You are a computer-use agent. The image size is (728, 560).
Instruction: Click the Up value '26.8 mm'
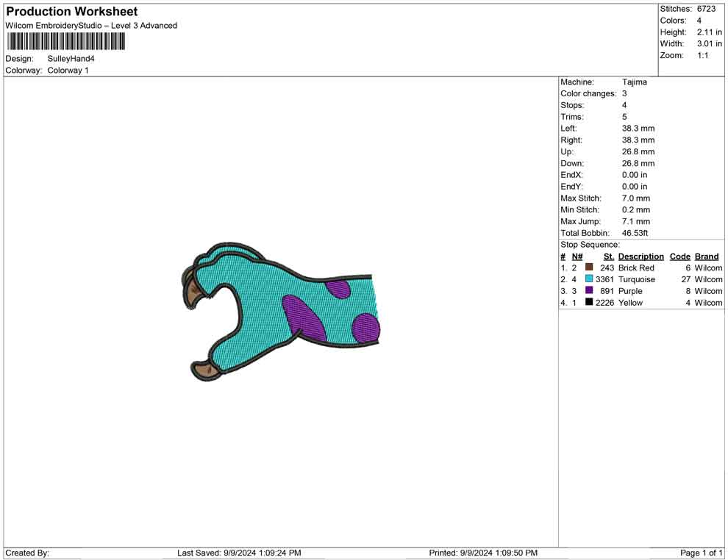click(x=638, y=151)
